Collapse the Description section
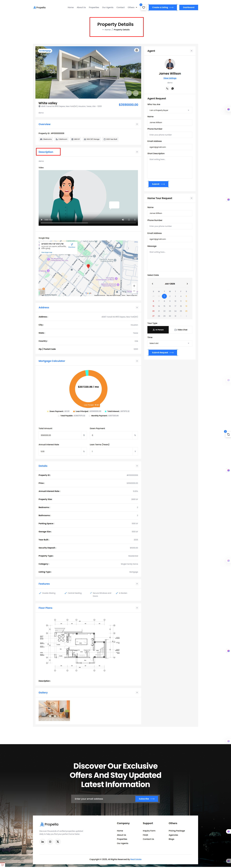This screenshot has height=868, width=231. [x=137, y=152]
